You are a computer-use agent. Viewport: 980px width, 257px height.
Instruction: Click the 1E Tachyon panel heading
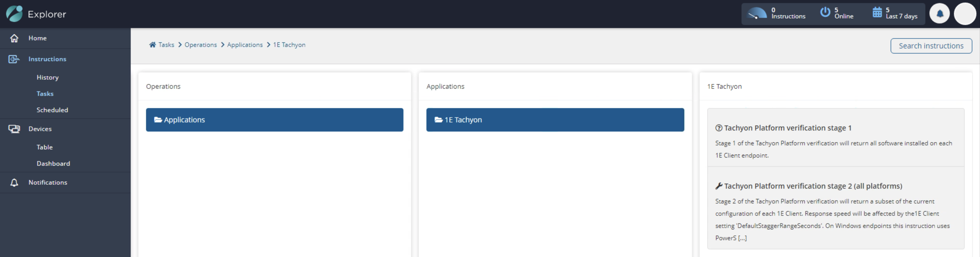(724, 86)
